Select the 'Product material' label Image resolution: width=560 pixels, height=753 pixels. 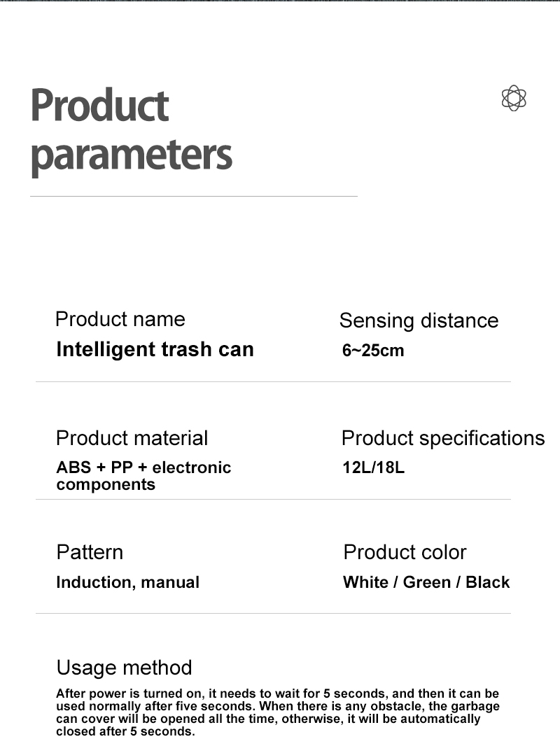click(x=132, y=438)
